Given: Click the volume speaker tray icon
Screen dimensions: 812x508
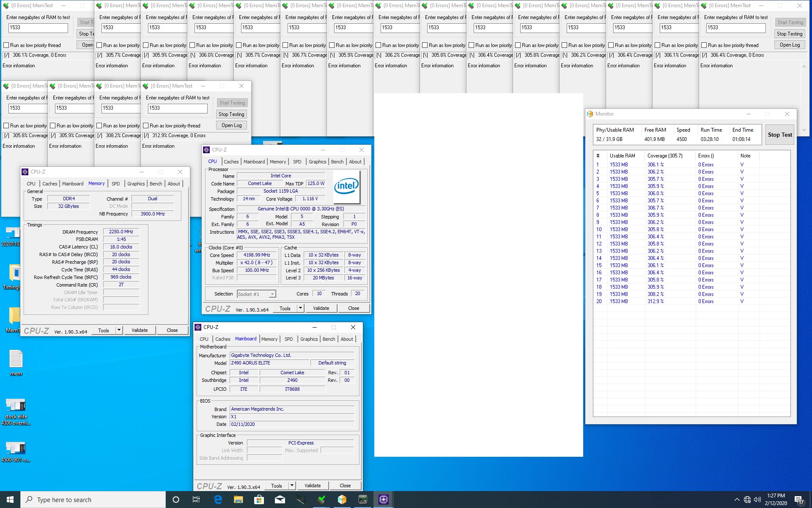Looking at the screenshot, I should click(757, 500).
